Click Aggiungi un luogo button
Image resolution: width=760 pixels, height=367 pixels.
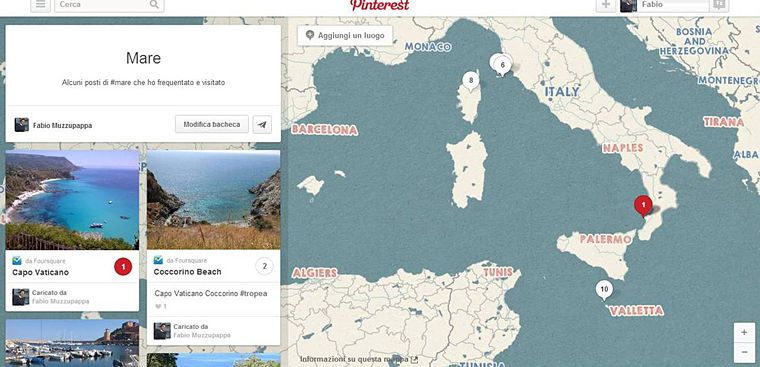(345, 35)
